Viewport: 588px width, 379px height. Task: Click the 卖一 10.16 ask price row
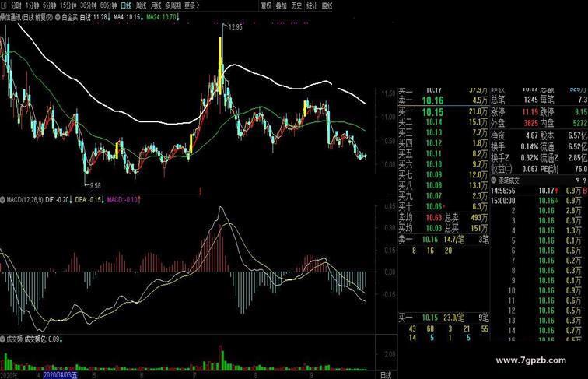click(x=443, y=100)
